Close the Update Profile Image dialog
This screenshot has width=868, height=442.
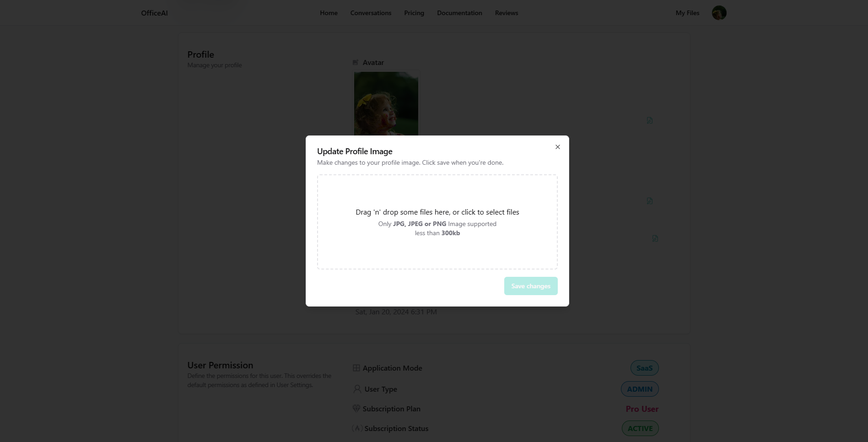(557, 147)
